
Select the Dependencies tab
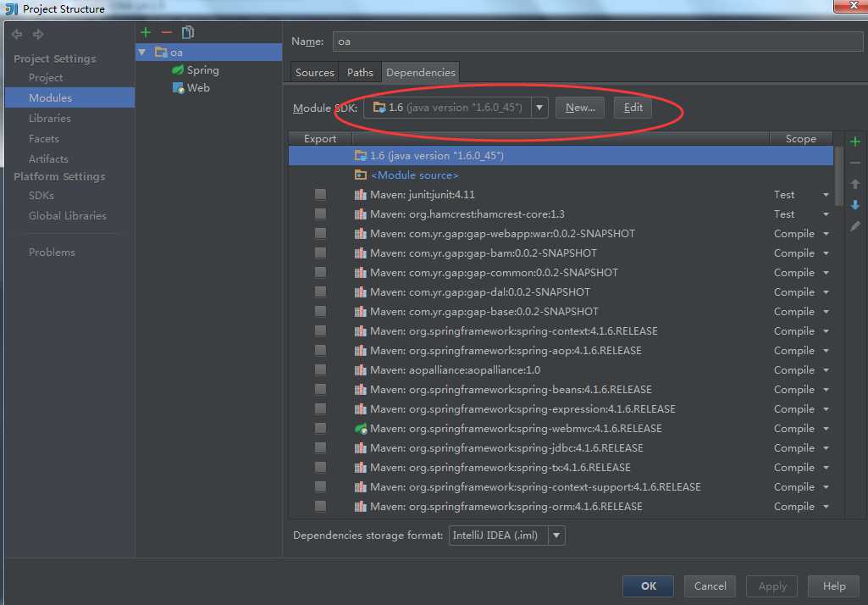click(420, 73)
